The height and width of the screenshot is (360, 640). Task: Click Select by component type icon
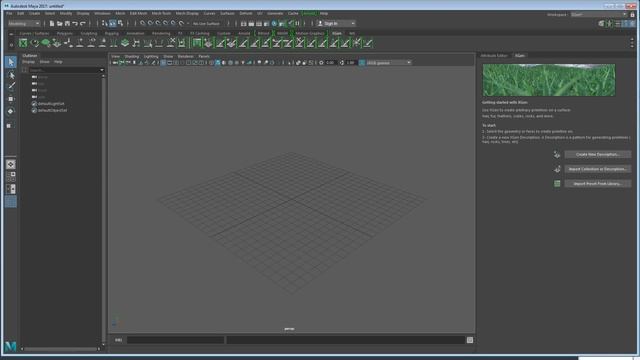(x=120, y=24)
